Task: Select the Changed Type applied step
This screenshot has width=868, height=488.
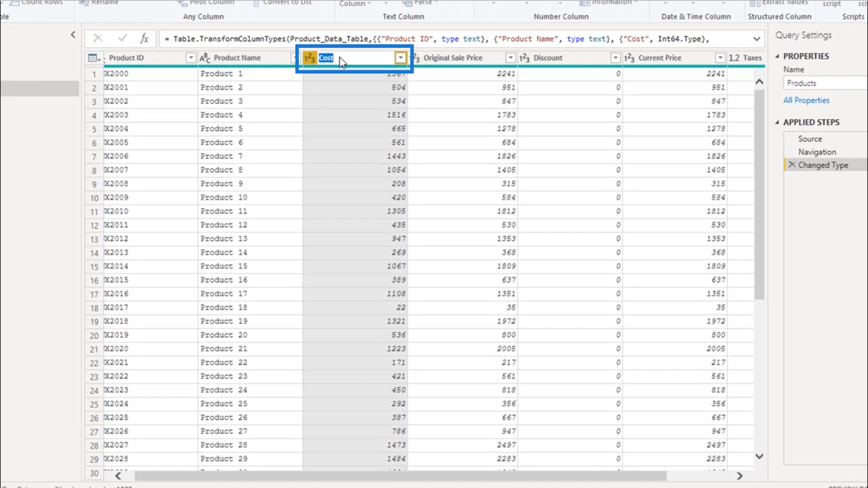Action: tap(823, 165)
